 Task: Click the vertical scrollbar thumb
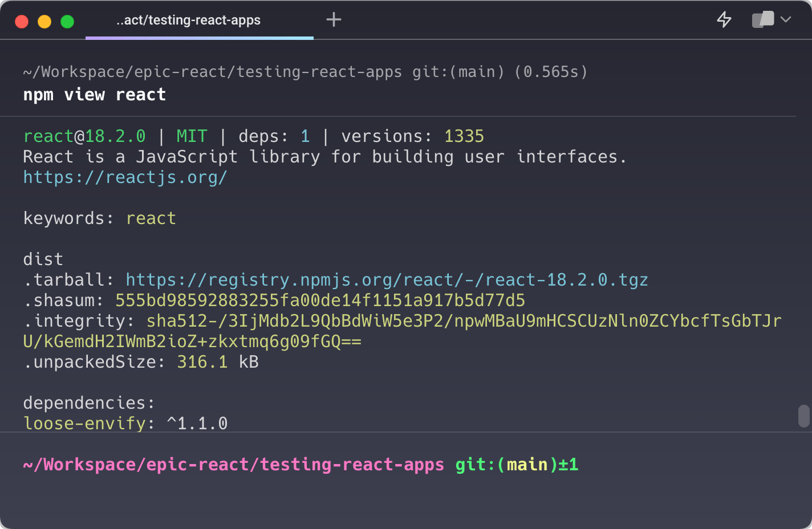(803, 416)
